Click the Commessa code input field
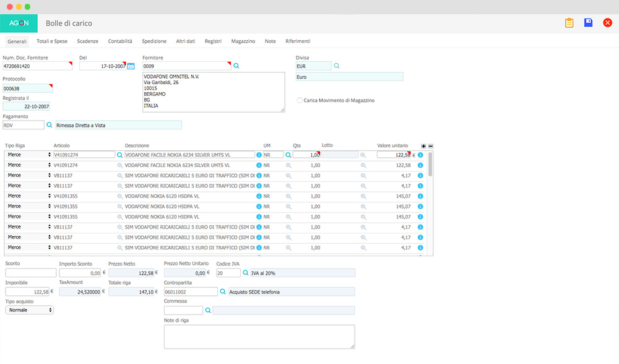619x364 pixels. click(x=184, y=311)
